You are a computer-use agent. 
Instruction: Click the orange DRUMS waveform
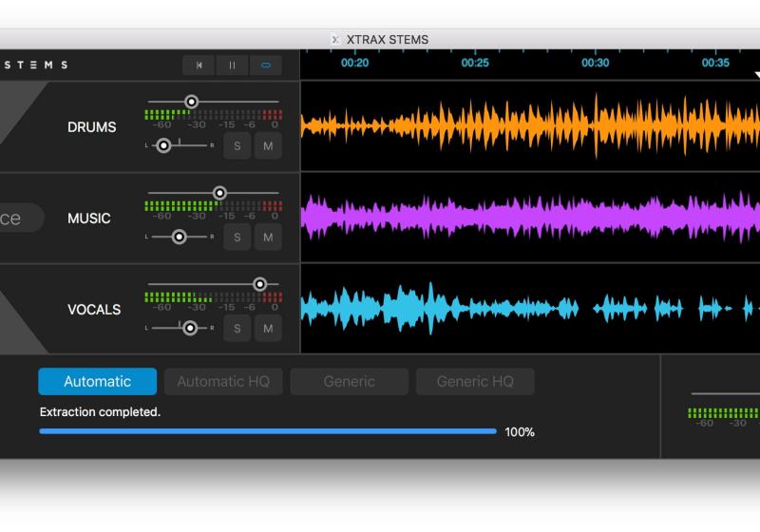point(530,125)
